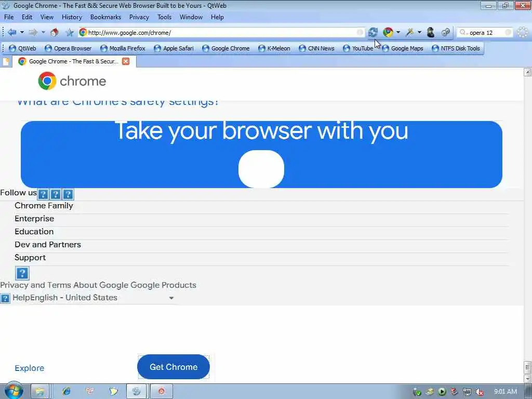Open the About Google link
This screenshot has height=399, width=532.
[x=101, y=285]
